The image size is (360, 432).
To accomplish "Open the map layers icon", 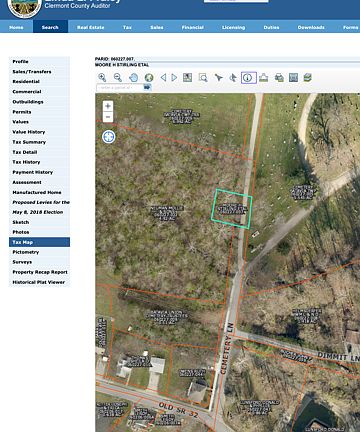I will pyautogui.click(x=308, y=78).
